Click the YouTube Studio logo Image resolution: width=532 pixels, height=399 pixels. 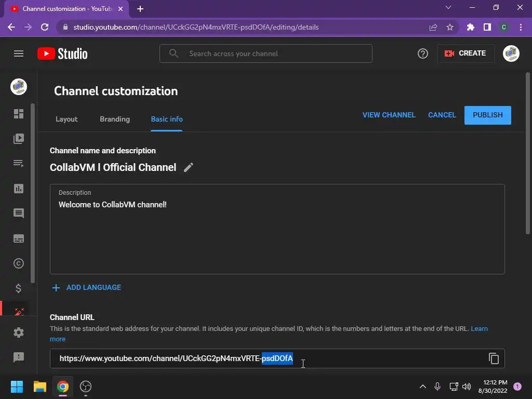click(62, 54)
